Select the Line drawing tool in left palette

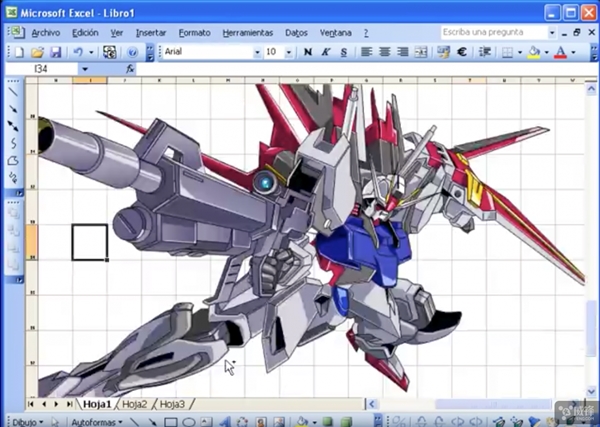(x=14, y=92)
